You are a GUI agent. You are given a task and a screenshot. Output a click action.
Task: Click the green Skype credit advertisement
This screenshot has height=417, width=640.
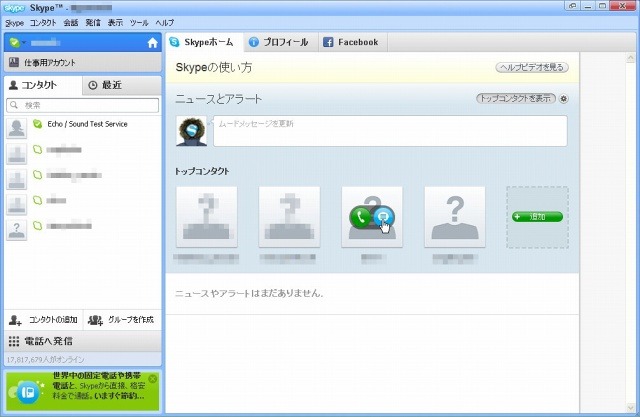(x=83, y=390)
